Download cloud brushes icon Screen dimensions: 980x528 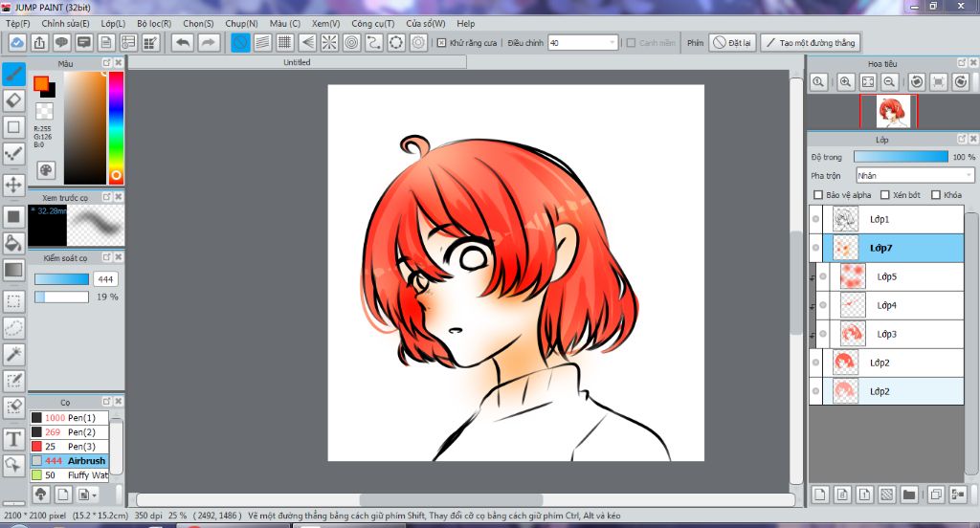tap(40, 495)
